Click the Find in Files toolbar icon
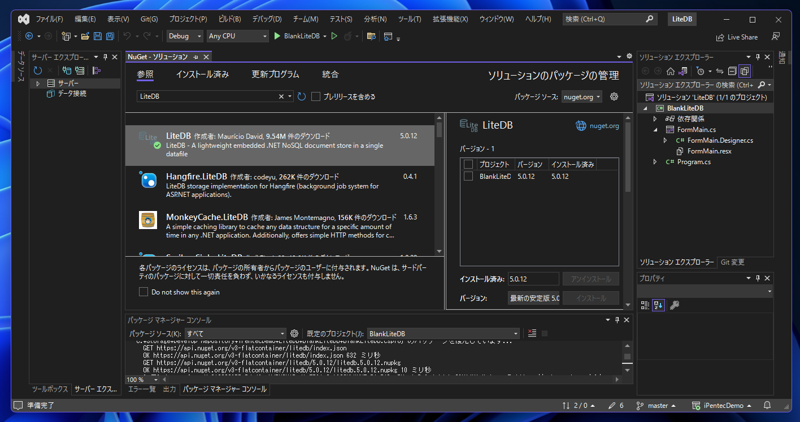Screen dimensions: 800x422 [x=371, y=36]
